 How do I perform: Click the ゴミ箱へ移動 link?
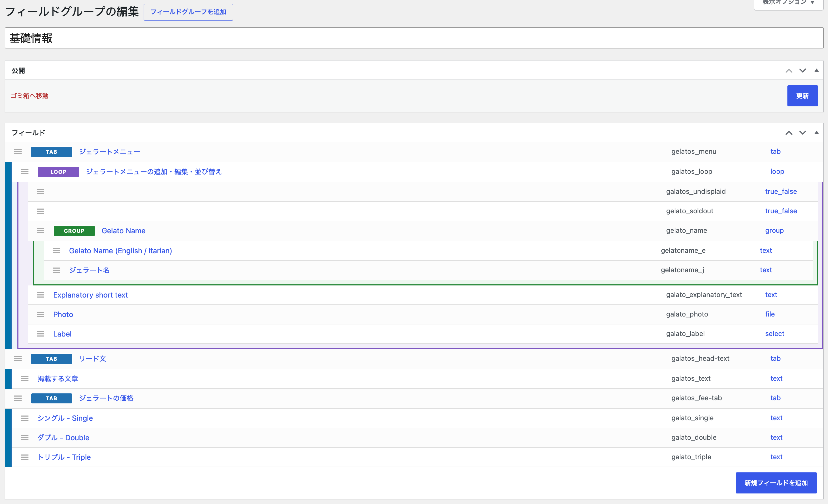point(30,96)
